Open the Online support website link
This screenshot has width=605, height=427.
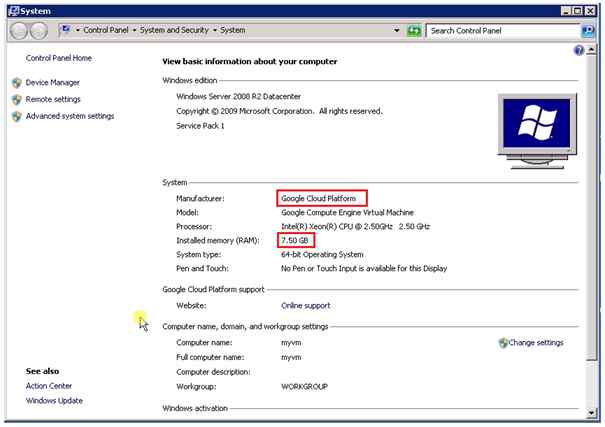coord(306,305)
